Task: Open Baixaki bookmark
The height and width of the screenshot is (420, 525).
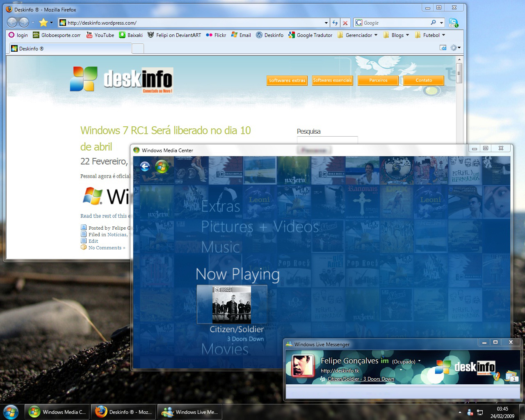Action: coord(131,35)
